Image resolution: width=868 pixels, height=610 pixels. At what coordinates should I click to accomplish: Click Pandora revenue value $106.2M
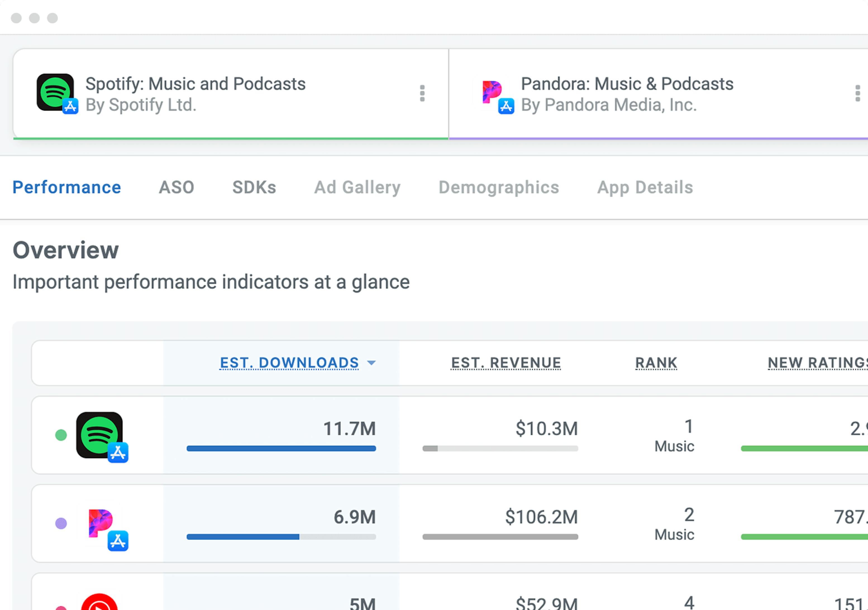click(541, 517)
